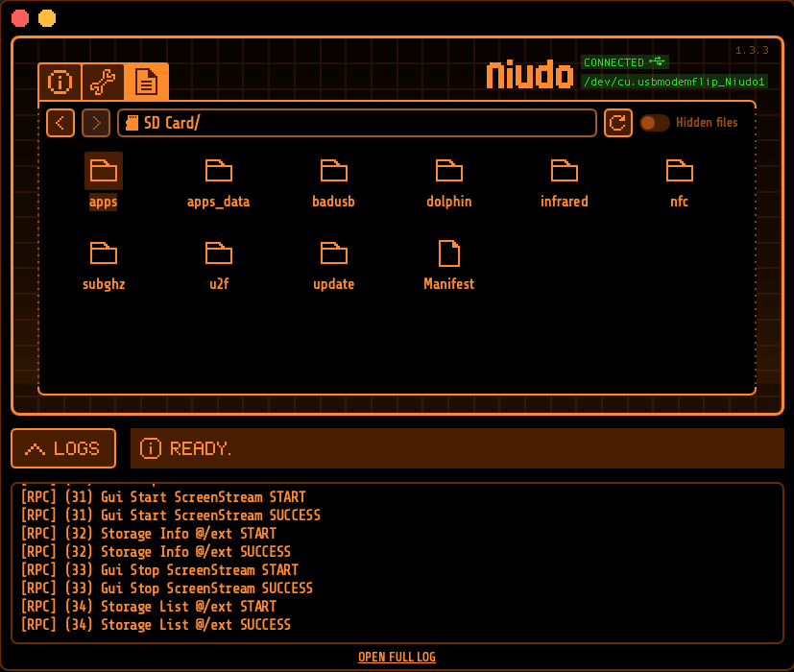Open the device info tab
This screenshot has height=672, width=794.
click(60, 82)
